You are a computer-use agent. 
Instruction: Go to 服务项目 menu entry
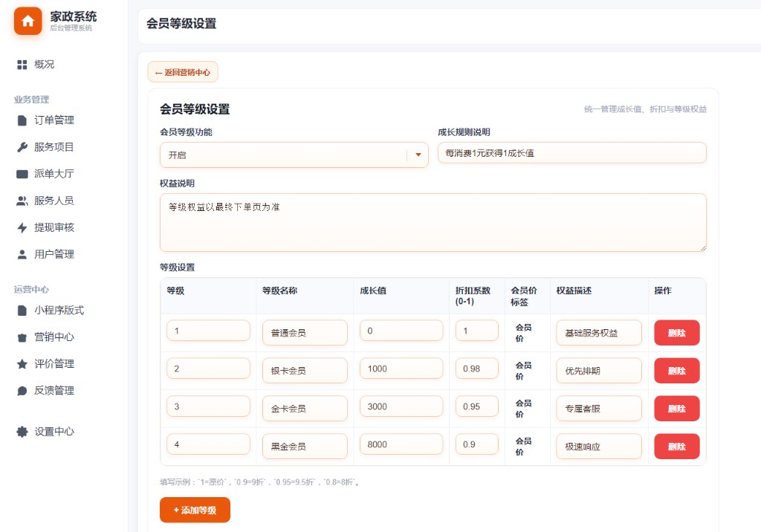coord(54,147)
